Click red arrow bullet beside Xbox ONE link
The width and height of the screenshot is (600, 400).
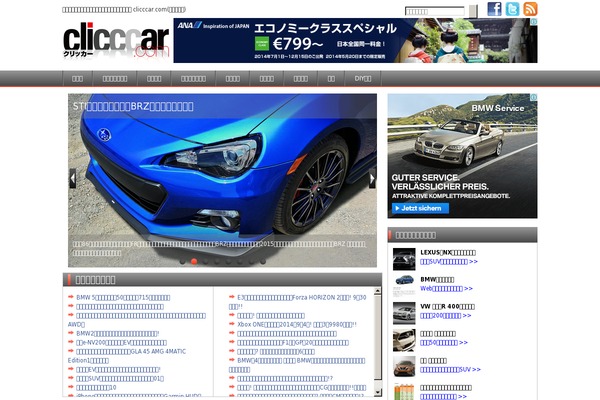pos(232,324)
